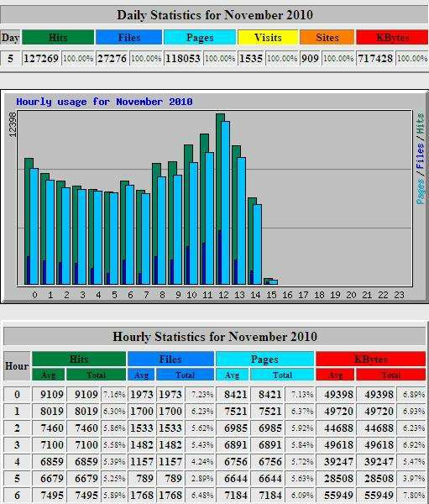This screenshot has width=429, height=504.
Task: Click the blue Files header in the Hourly Statistics table
Action: point(170,359)
